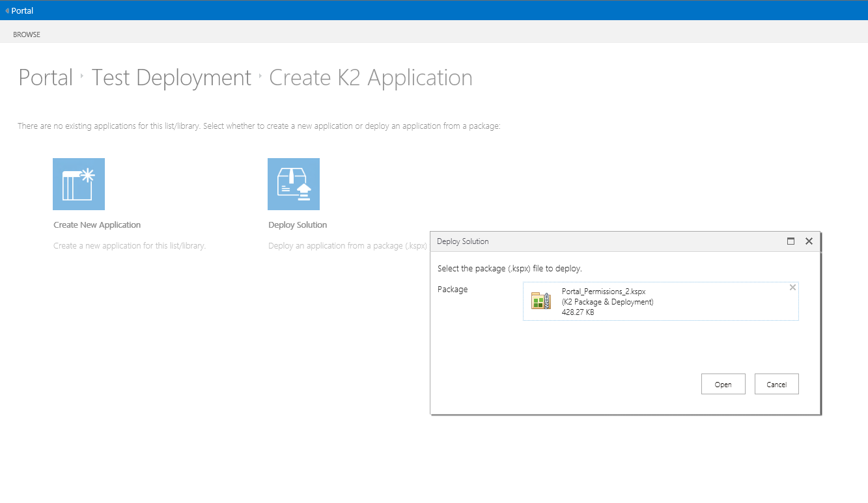Maximize the Deploy Solution dialog
This screenshot has width=868, height=503.
791,241
